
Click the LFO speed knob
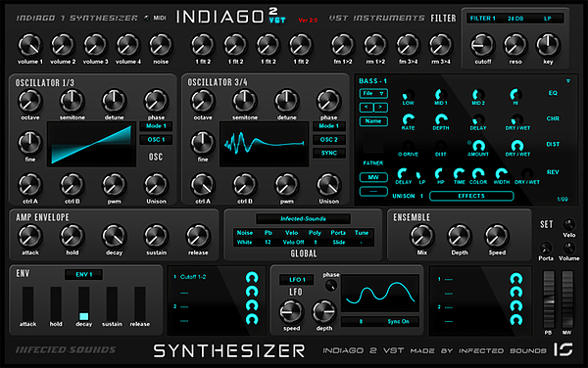tap(291, 312)
